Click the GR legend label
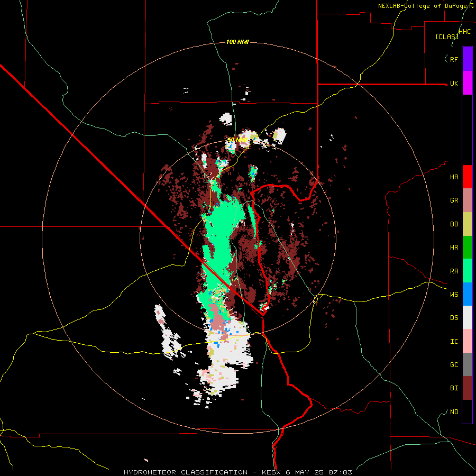 tap(454, 200)
